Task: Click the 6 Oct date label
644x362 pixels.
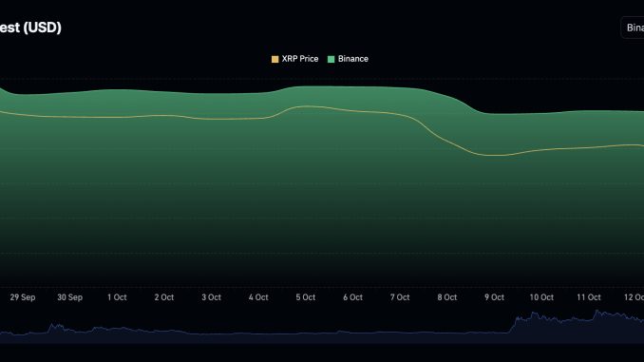Action: [x=352, y=297]
